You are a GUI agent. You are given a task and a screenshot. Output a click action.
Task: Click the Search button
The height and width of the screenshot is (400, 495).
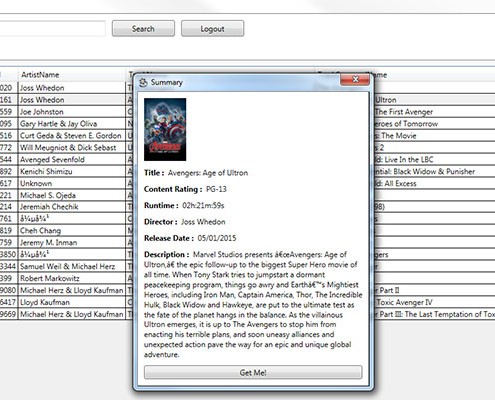[143, 29]
